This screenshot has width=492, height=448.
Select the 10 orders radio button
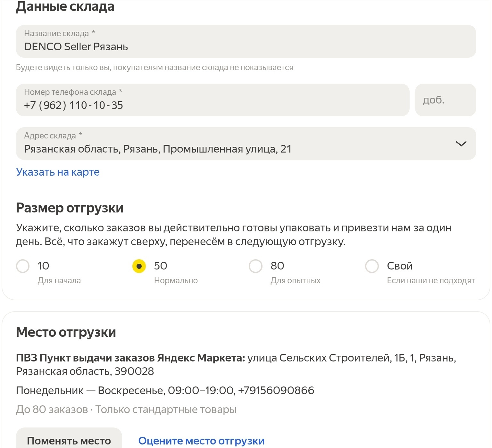23,266
